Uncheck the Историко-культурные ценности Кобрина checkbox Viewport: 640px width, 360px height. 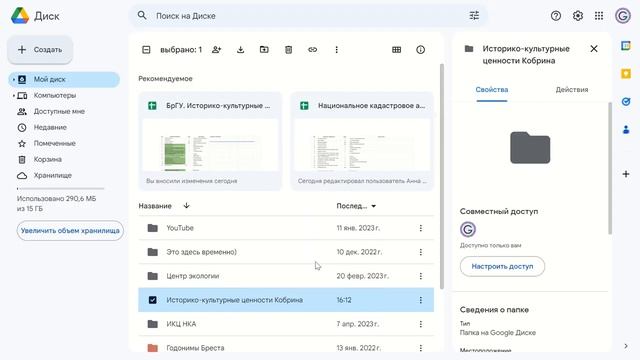152,300
